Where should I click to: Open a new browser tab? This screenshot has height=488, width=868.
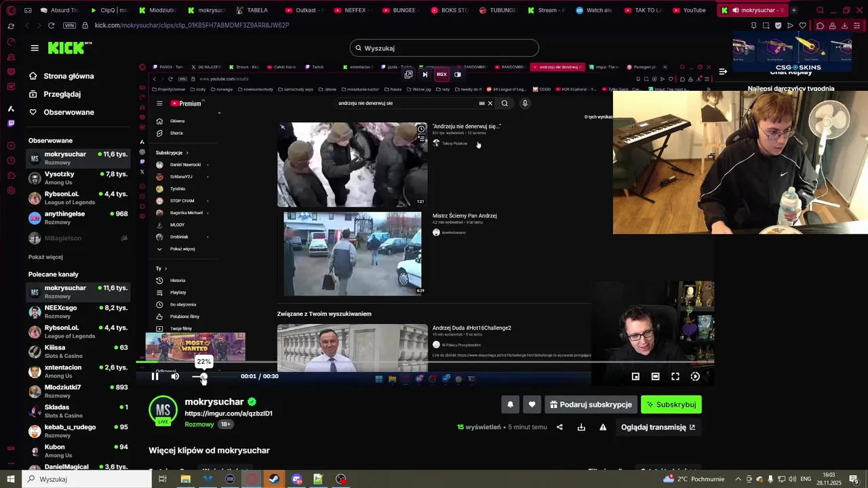(794, 10)
